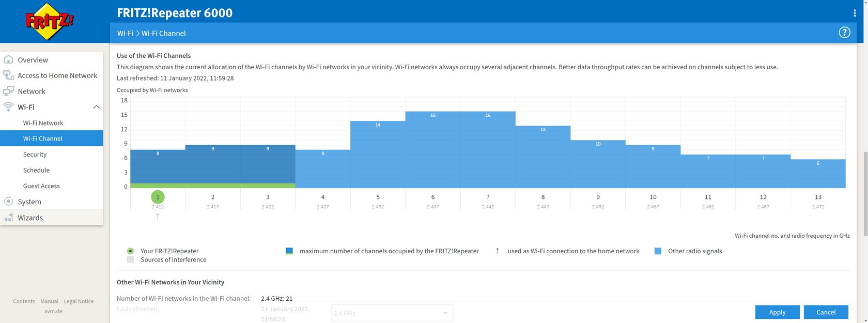Click the green channel 1 marker
Viewport: 868px width, 323px height.
(x=158, y=197)
